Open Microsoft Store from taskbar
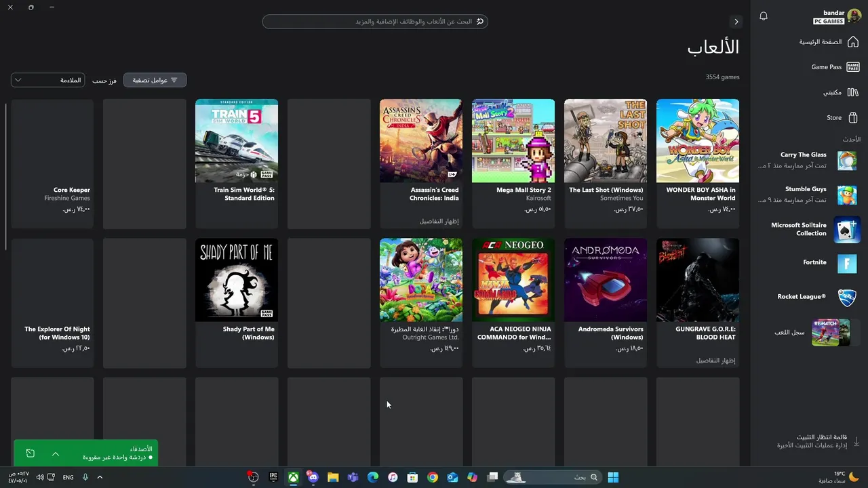The height and width of the screenshot is (488, 868). (x=412, y=477)
